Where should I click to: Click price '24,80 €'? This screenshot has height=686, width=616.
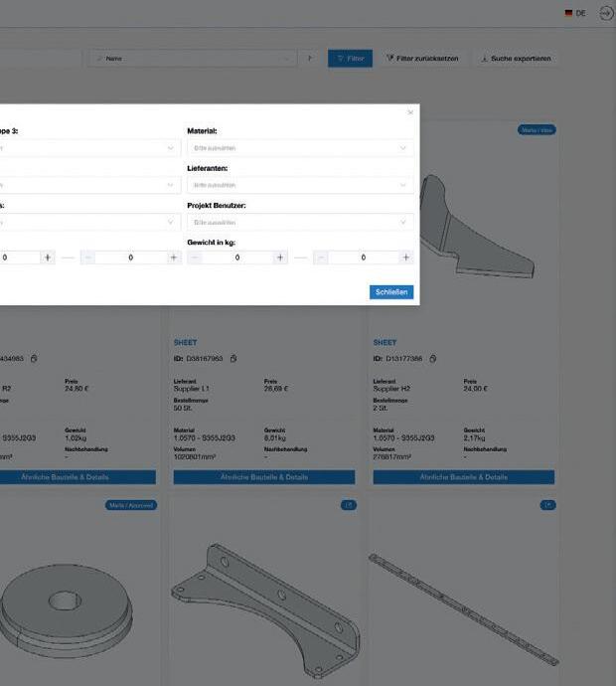point(77,389)
